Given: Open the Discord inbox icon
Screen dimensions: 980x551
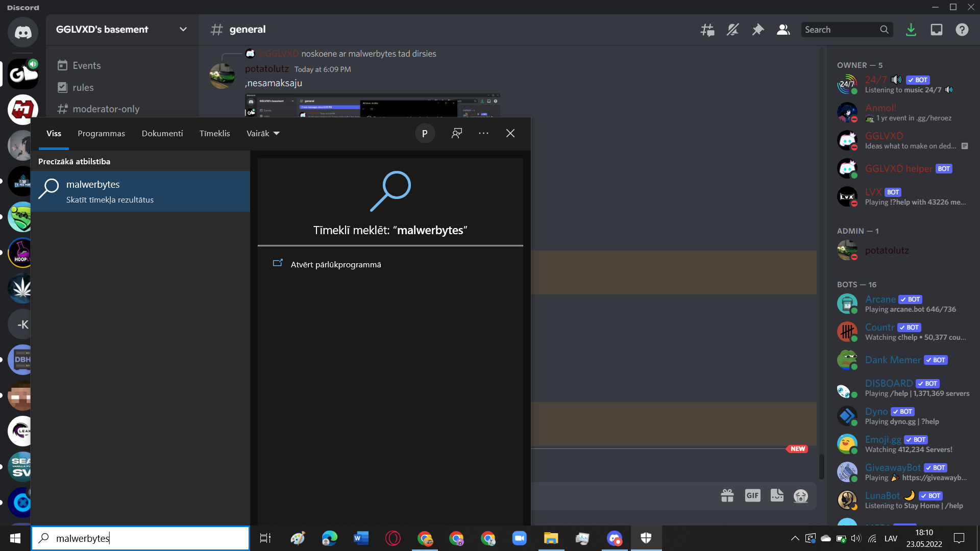Looking at the screenshot, I should (x=936, y=30).
